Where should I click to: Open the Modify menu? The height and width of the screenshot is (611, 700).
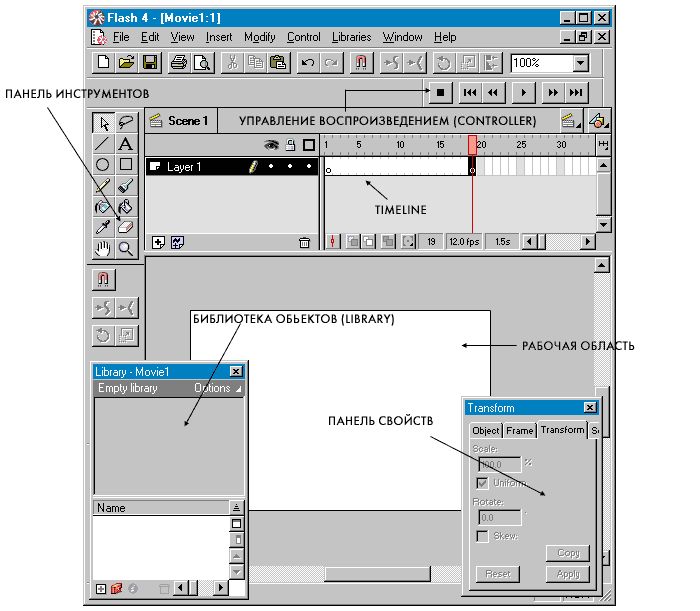[259, 37]
